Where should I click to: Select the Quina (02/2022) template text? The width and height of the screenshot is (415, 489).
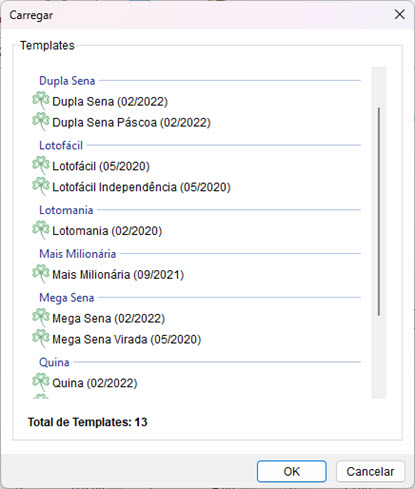tap(95, 383)
